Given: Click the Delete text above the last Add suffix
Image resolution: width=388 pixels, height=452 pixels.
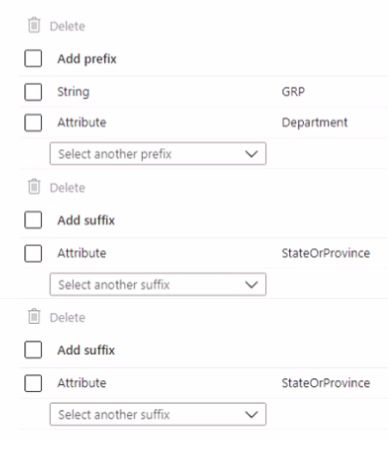Looking at the screenshot, I should 67,317.
